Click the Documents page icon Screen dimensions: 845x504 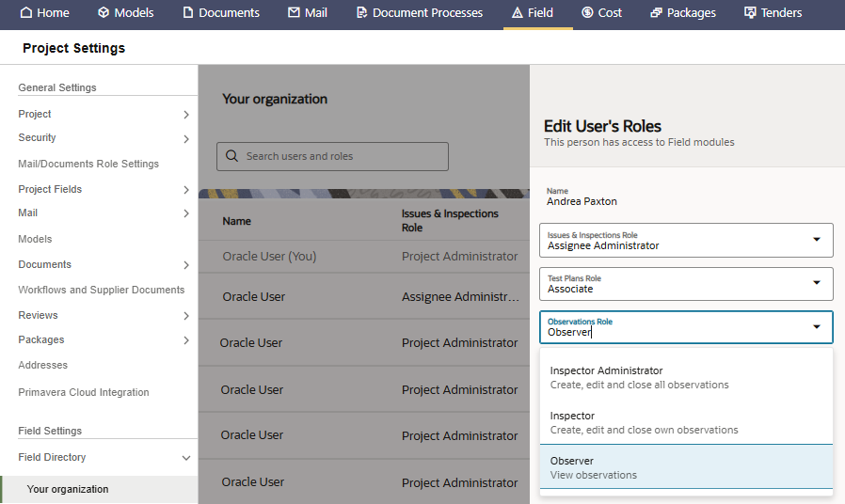click(188, 13)
